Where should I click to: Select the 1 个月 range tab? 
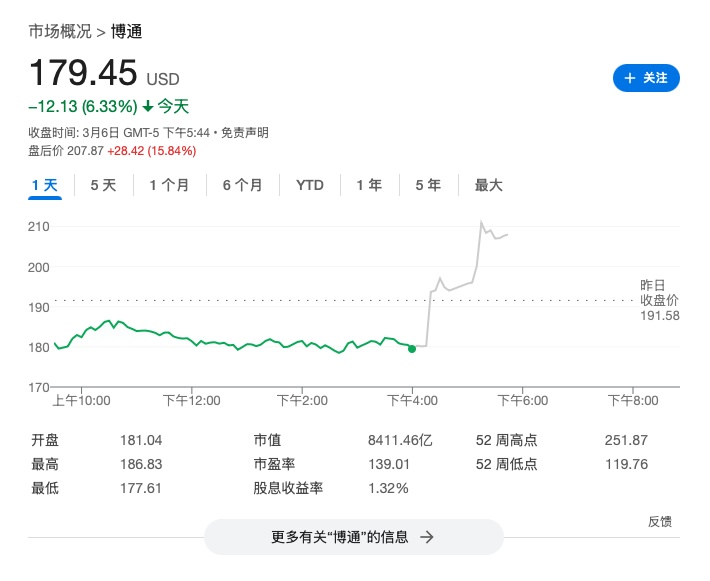[169, 185]
